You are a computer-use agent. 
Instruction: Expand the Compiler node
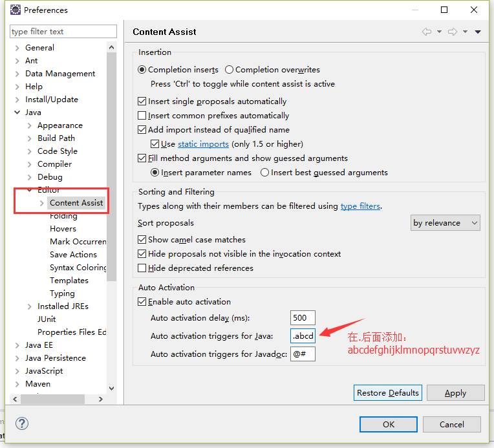coord(30,164)
